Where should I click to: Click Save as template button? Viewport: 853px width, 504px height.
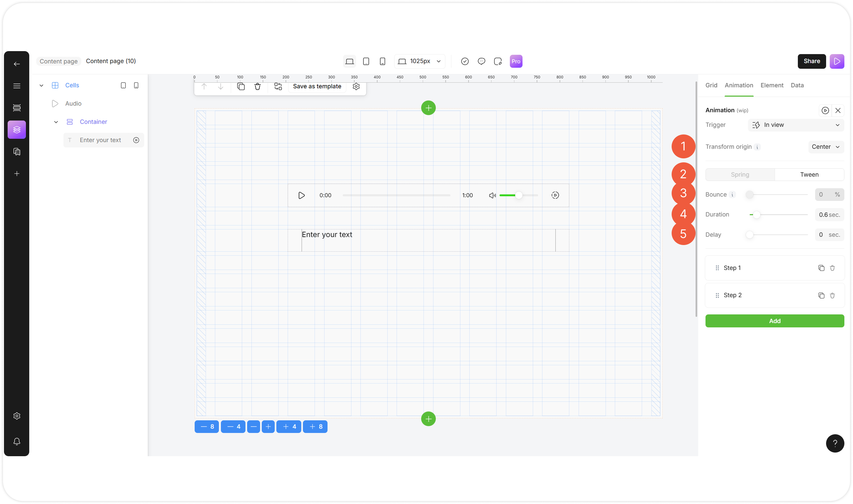click(x=317, y=87)
